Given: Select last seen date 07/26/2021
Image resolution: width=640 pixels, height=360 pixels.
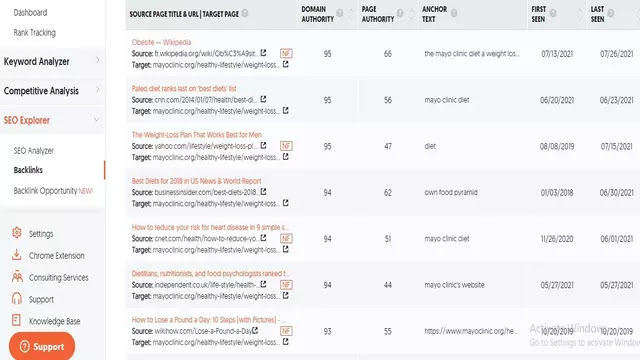Looking at the screenshot, I should pyautogui.click(x=616, y=53).
